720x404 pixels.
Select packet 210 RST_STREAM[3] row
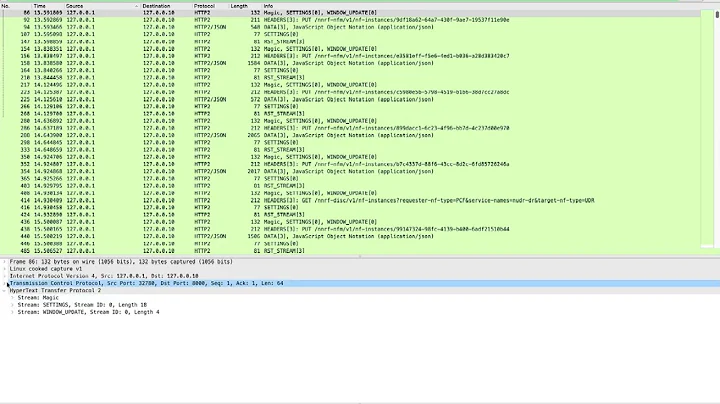350,78
